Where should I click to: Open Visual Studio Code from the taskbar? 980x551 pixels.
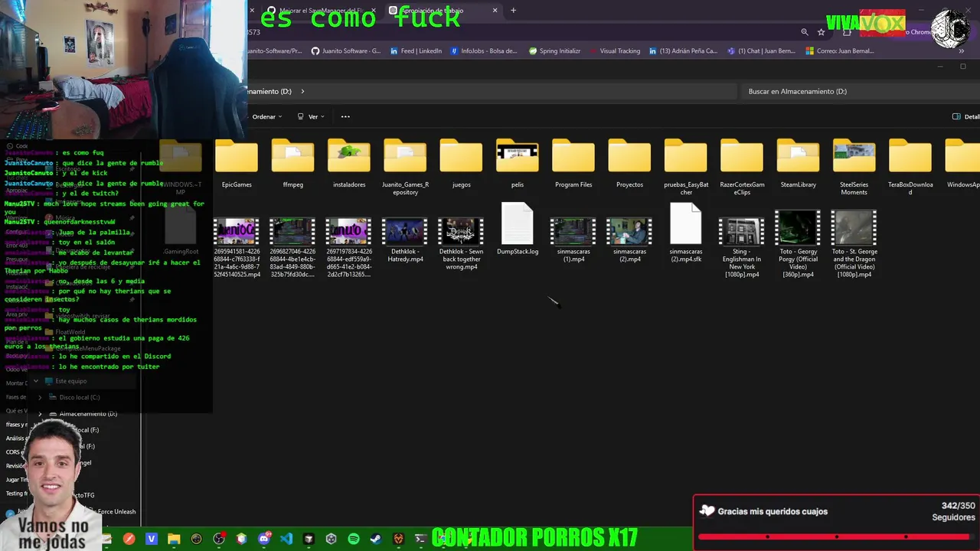point(286,539)
